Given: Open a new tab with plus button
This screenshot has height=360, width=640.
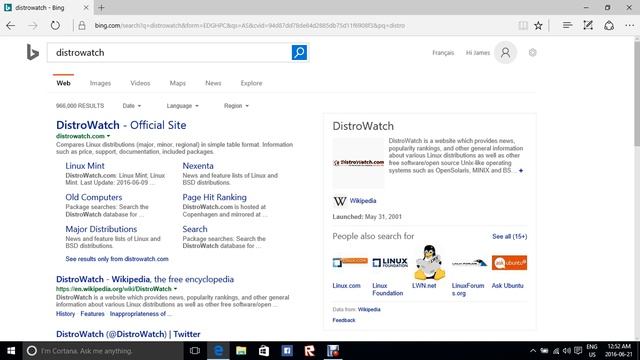Looking at the screenshot, I should coord(101,7).
